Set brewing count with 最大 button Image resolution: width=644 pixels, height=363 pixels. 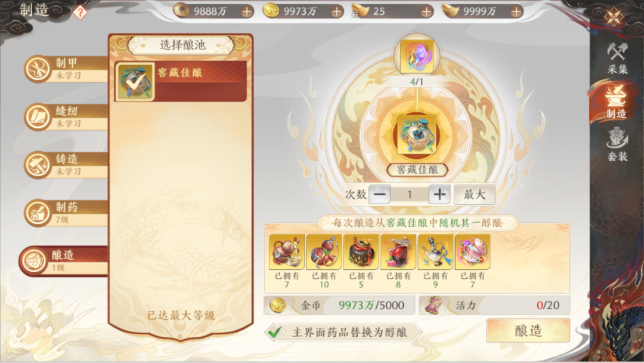coord(475,195)
